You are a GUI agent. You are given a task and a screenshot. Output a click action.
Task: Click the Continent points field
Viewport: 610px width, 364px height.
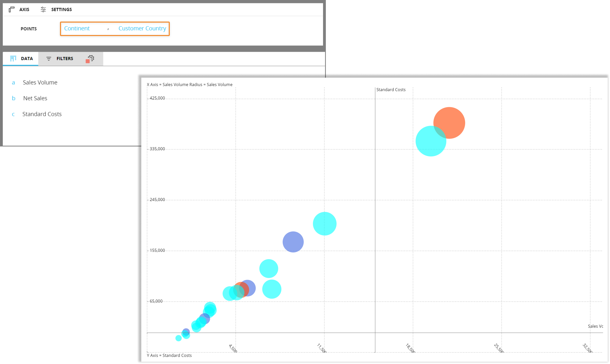77,28
